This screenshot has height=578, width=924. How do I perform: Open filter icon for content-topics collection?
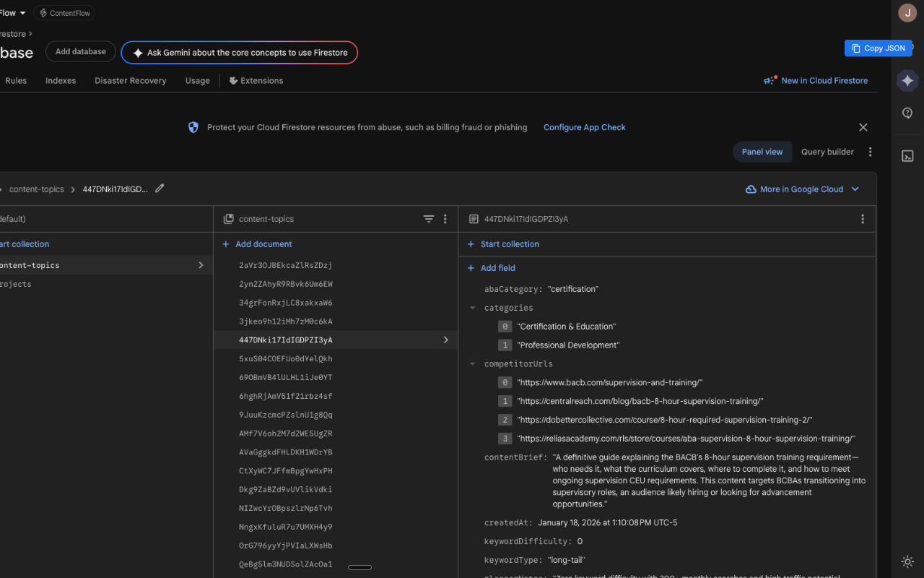pos(429,219)
